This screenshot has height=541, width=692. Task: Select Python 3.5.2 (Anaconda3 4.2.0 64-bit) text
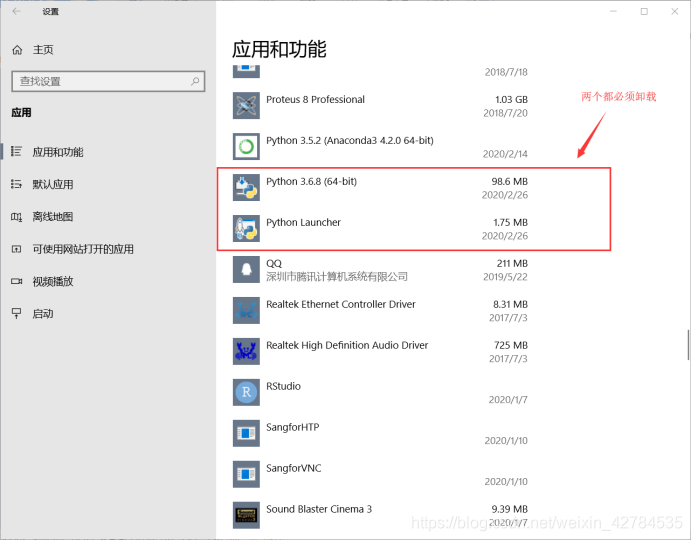[x=350, y=140]
